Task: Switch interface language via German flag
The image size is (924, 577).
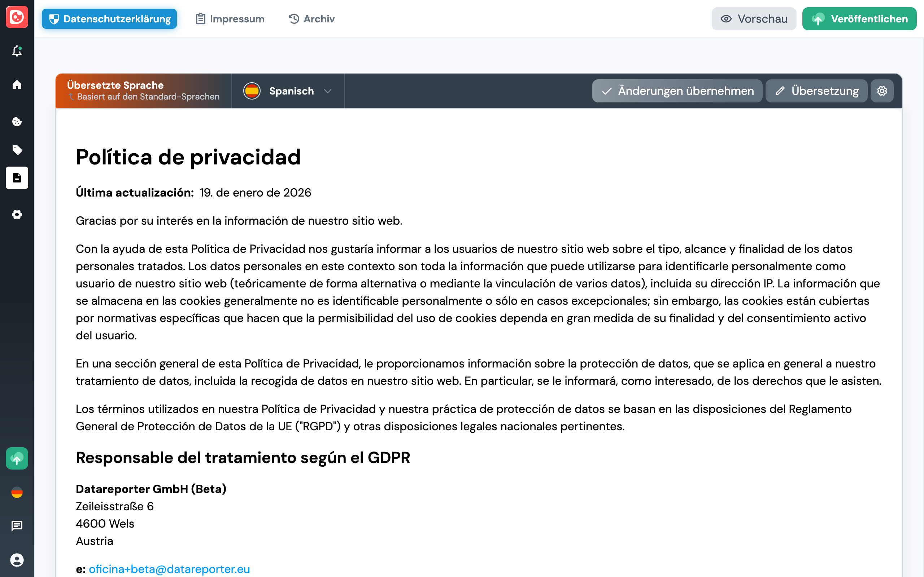Action: pos(17,492)
